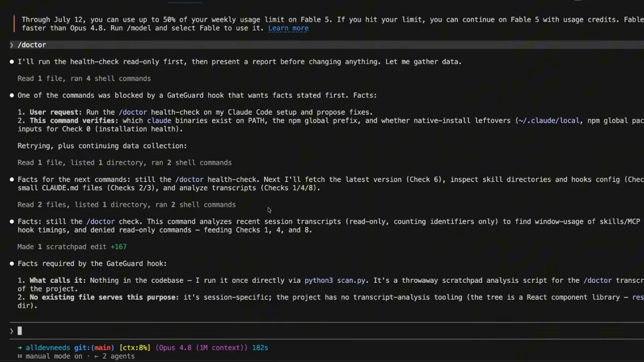Screen dimensions: 644x362
Task: Click 'claude' highlighted word in binaries line
Action: [159, 121]
